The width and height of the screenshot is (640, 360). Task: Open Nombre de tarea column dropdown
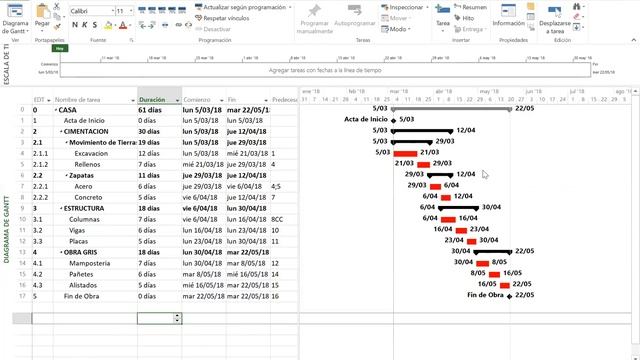click(133, 100)
